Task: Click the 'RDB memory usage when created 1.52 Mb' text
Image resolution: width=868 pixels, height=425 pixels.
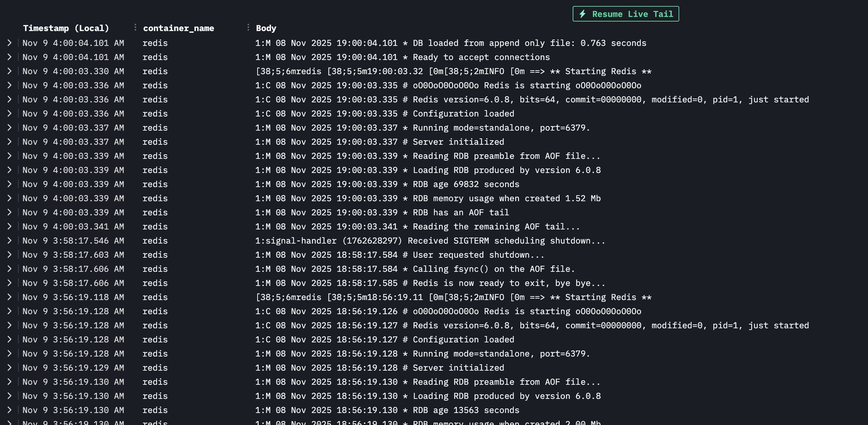Action: pos(506,198)
